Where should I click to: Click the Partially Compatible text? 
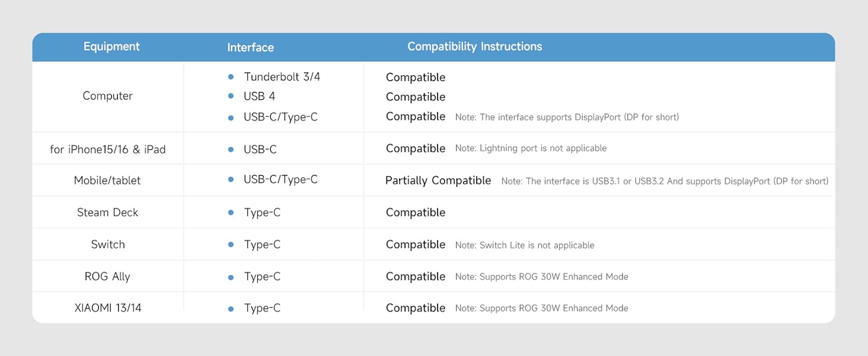click(438, 180)
